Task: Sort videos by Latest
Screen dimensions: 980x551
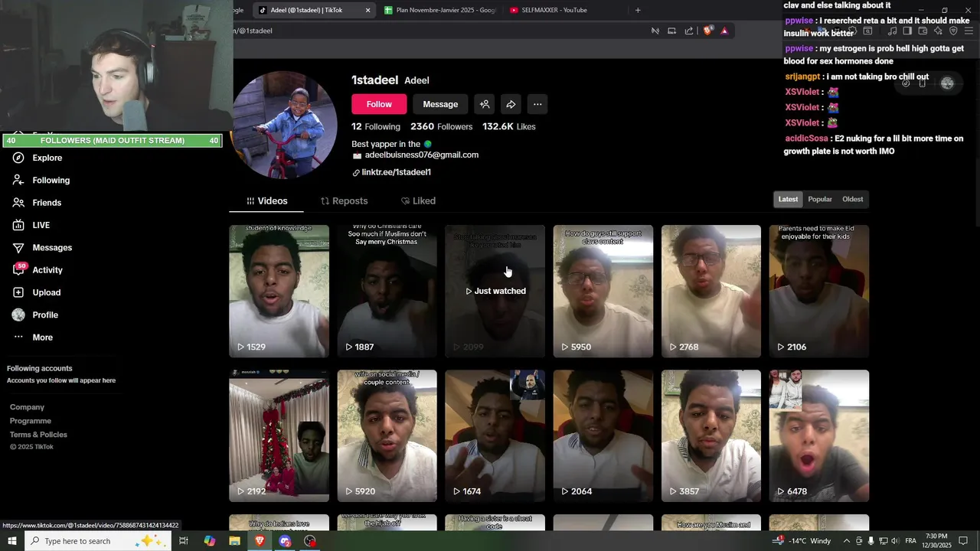Action: point(788,199)
